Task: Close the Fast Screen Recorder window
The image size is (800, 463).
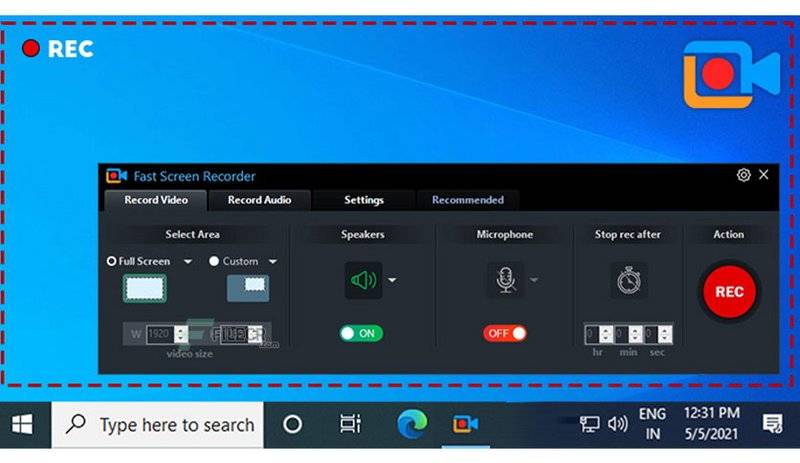Action: point(763,175)
